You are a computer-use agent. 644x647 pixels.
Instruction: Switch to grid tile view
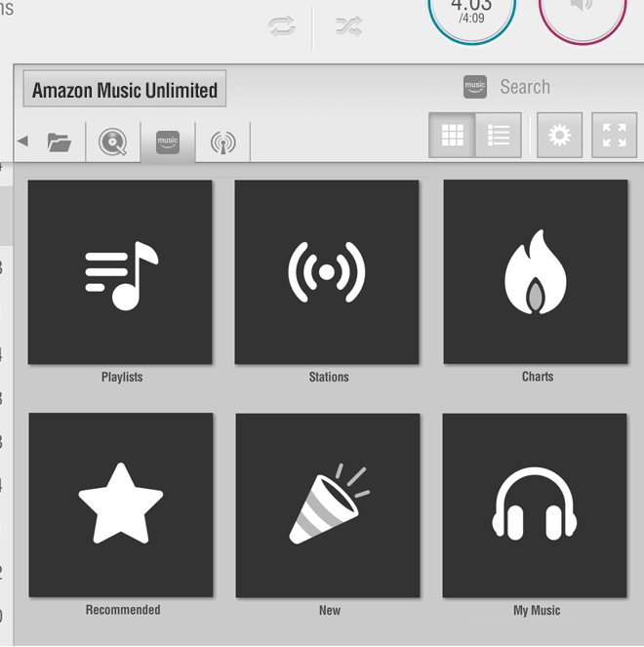click(452, 136)
